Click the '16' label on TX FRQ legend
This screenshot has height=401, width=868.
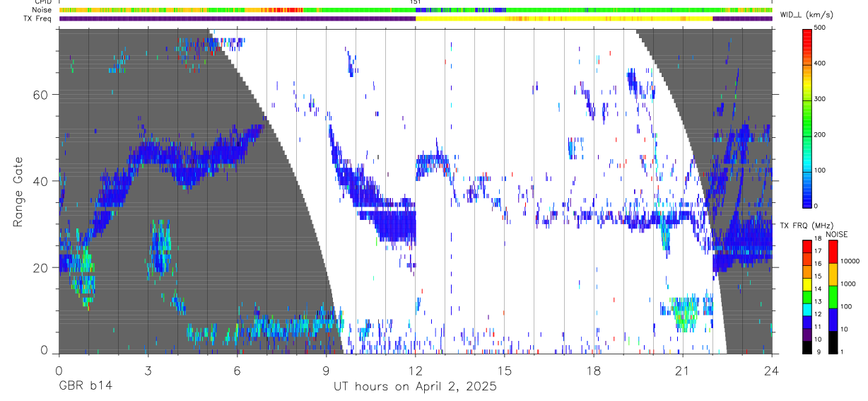819,263
